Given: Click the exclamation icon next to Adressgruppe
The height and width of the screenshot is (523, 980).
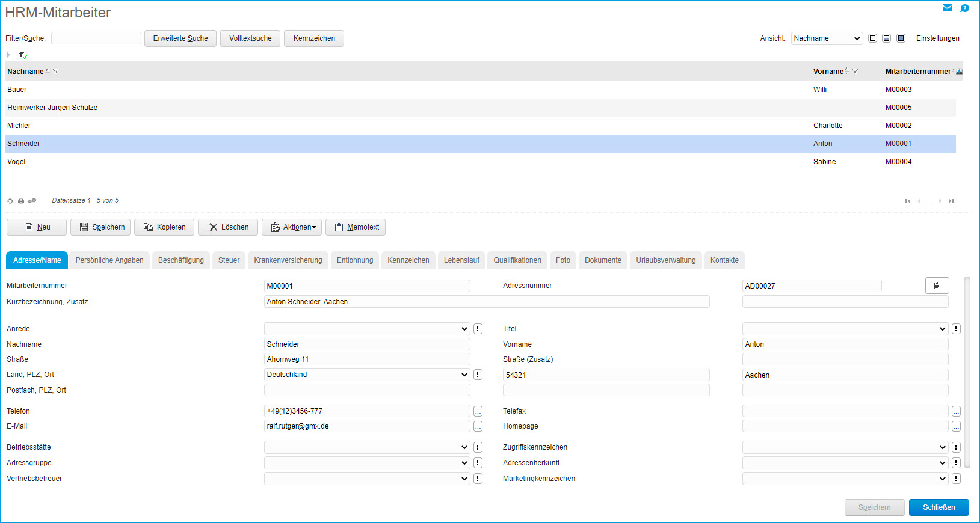Looking at the screenshot, I should click(478, 463).
